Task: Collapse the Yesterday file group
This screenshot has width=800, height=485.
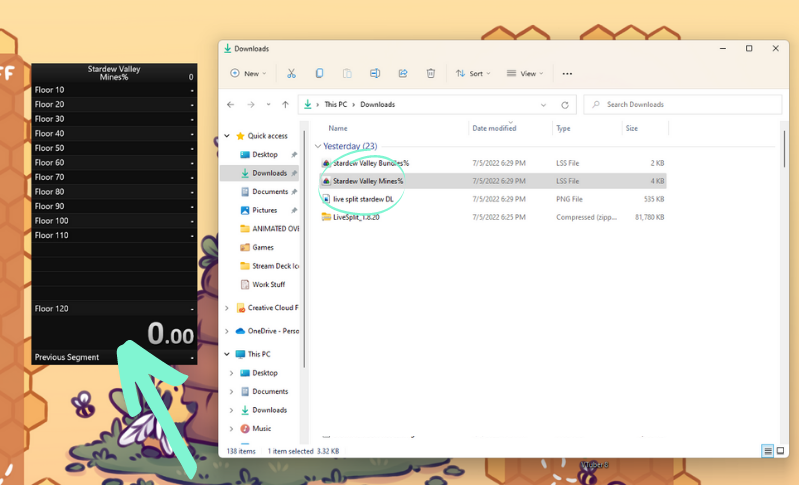Action: pyautogui.click(x=318, y=146)
